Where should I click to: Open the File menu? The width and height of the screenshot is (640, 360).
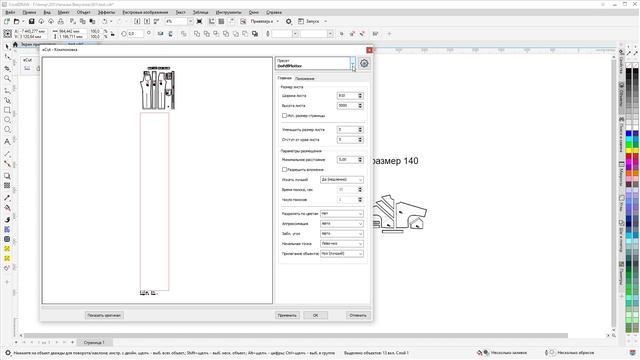[x=11, y=12]
